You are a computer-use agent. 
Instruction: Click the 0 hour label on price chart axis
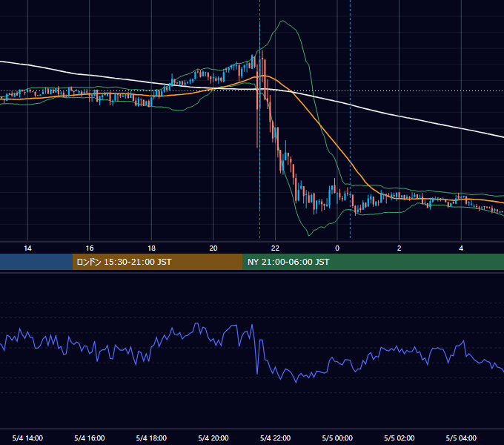tap(337, 248)
